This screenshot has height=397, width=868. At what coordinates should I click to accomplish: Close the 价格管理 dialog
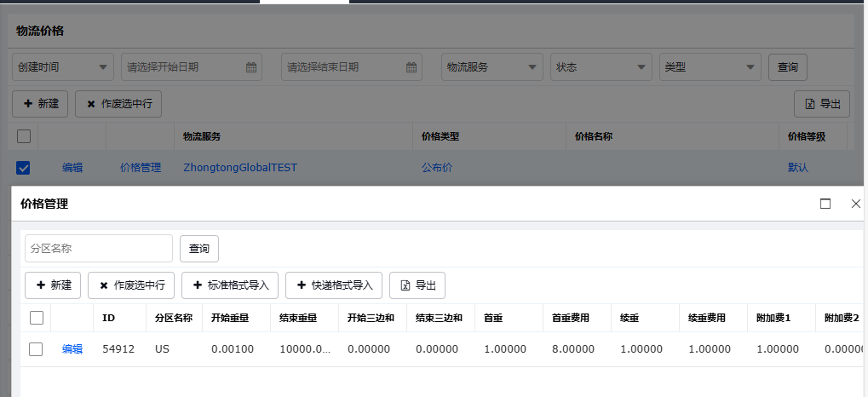856,204
